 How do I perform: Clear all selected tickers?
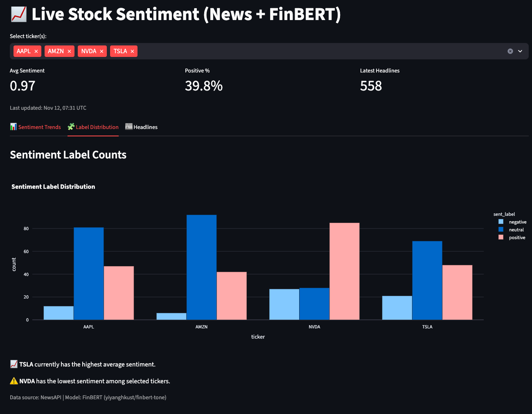[x=510, y=51]
